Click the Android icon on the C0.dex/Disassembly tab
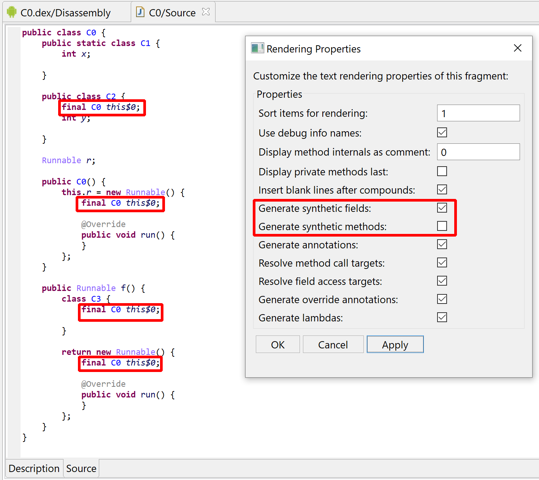 click(12, 12)
